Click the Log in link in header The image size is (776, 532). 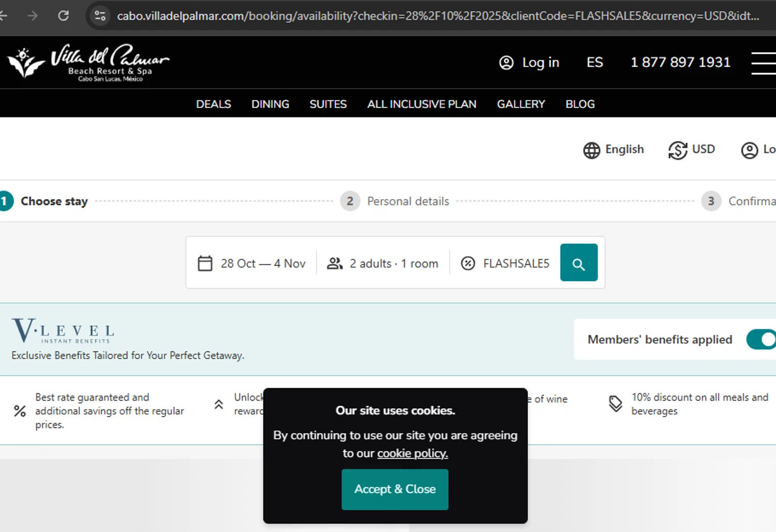point(540,63)
